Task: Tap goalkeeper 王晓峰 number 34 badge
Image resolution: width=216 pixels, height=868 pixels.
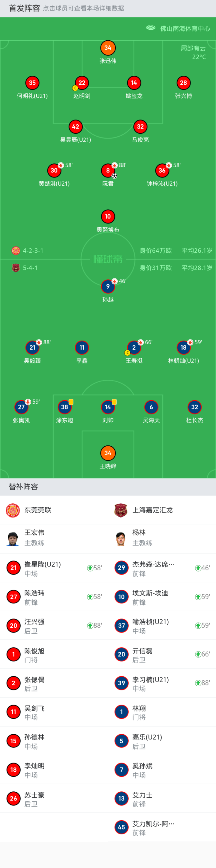Action: (108, 453)
